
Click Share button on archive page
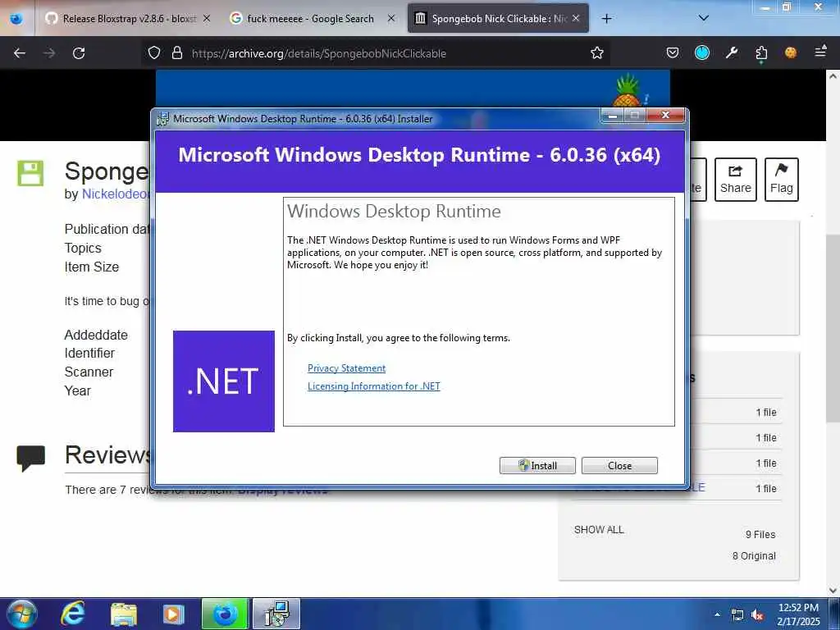point(736,180)
